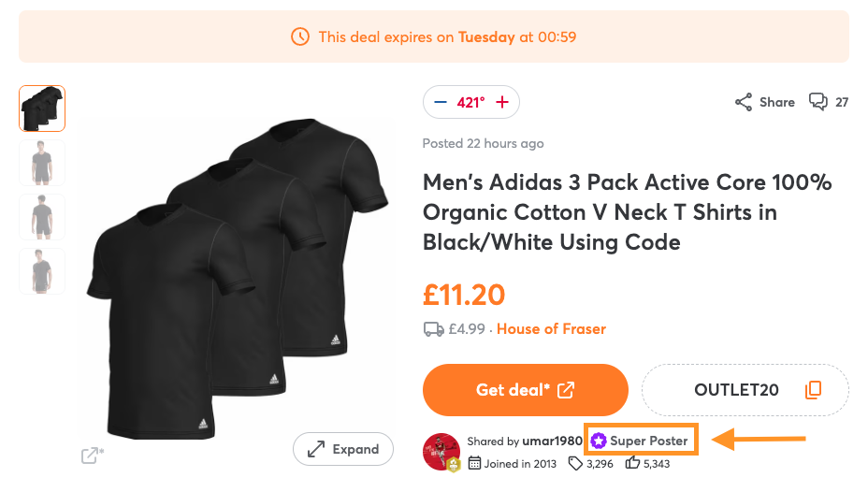Click the external link icon below product image

click(92, 456)
